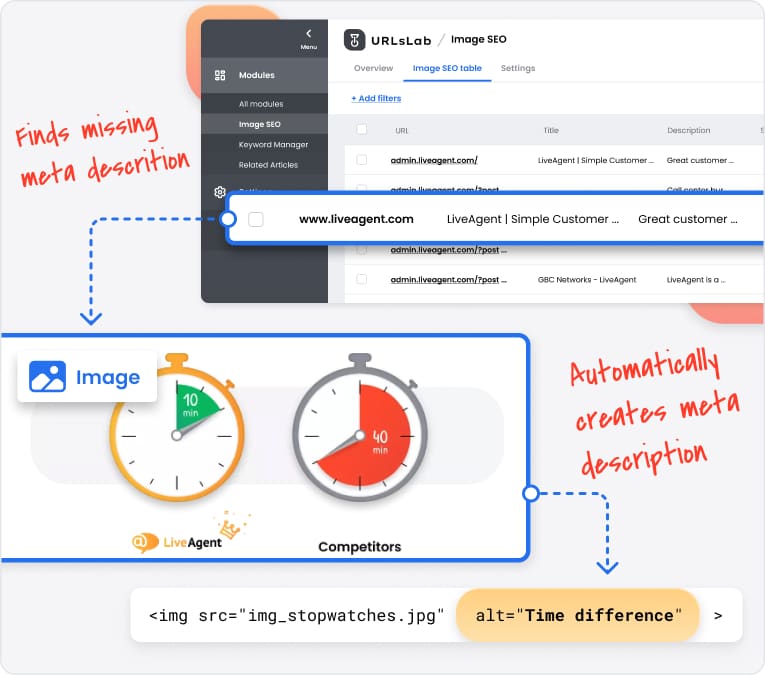Open the Modules section in sidebar
This screenshot has height=676, width=765.
(264, 75)
